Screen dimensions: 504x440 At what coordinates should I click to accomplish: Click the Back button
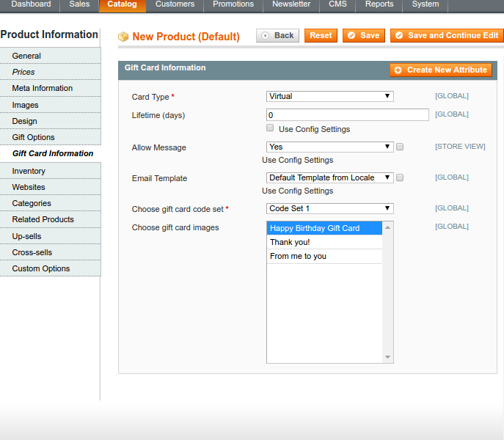(277, 35)
